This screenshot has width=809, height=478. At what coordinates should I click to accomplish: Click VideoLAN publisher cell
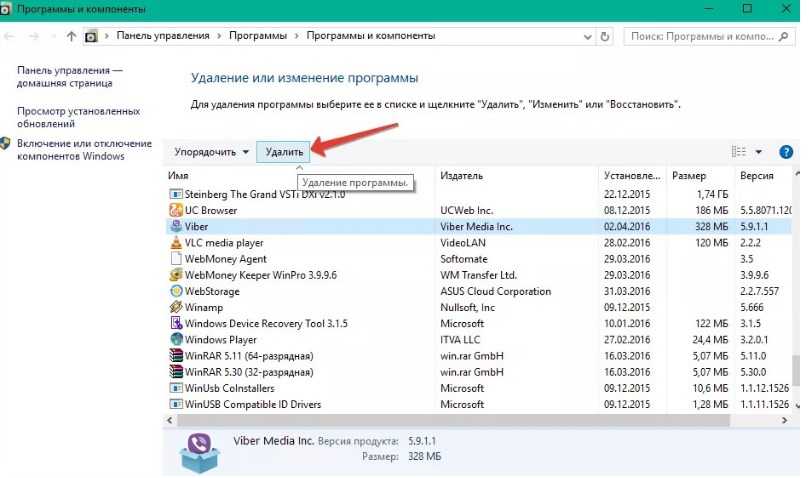pyautogui.click(x=462, y=243)
